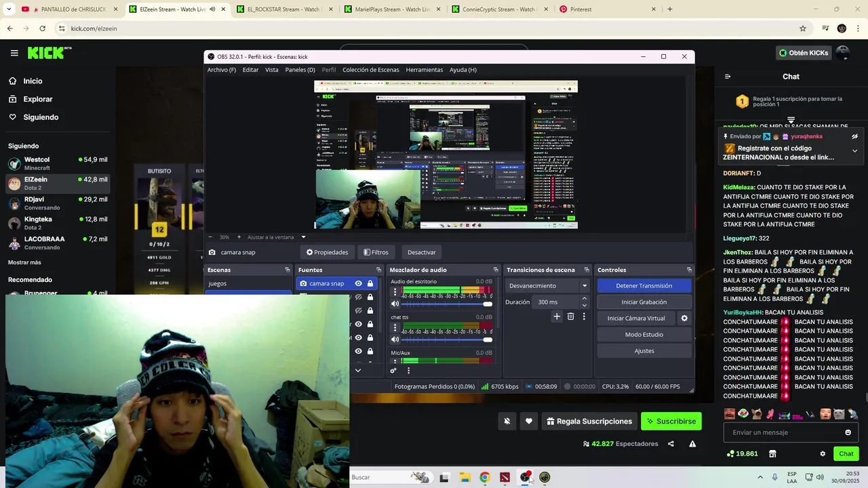
Task: Open File Explorer from the taskbar
Action: [465, 477]
